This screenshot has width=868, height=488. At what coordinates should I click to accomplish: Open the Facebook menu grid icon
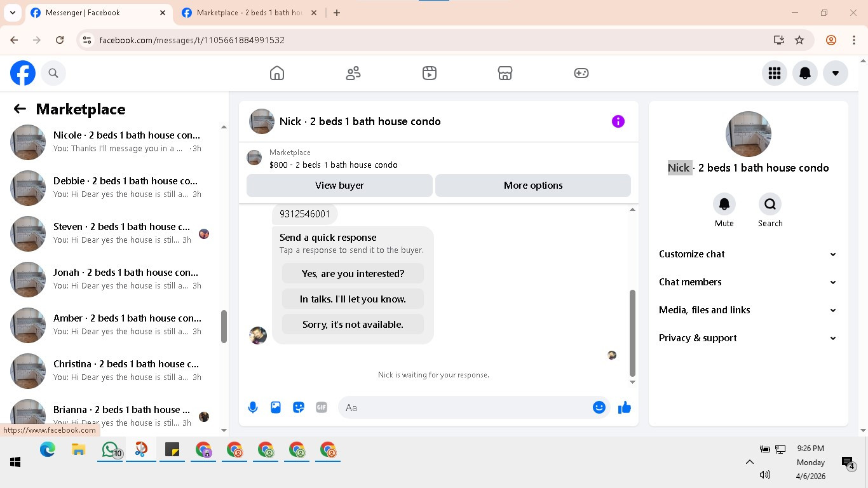point(775,73)
